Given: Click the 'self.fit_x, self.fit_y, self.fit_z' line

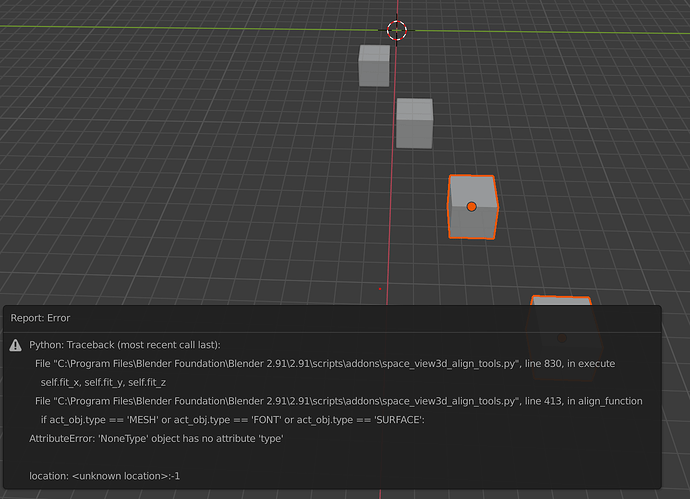Looking at the screenshot, I should [103, 382].
